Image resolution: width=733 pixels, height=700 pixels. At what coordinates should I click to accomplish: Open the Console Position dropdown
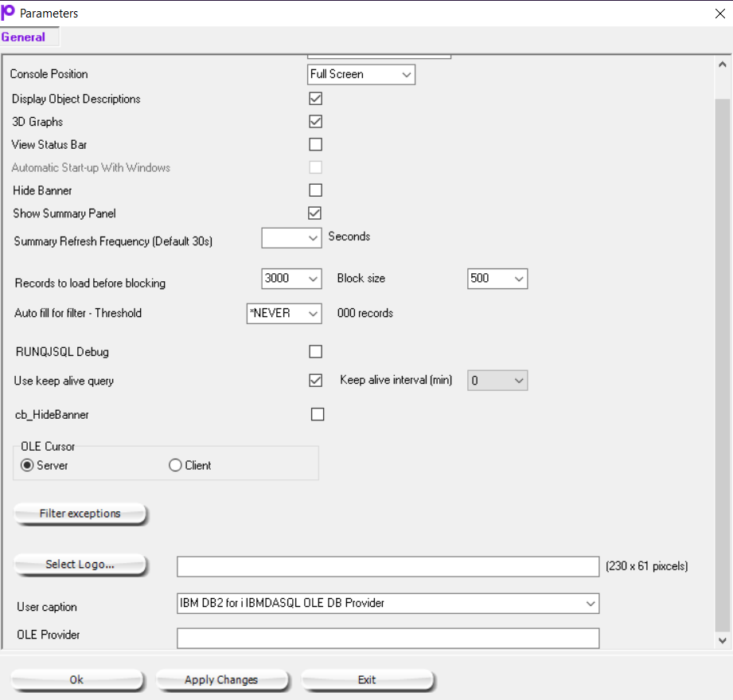click(x=361, y=75)
